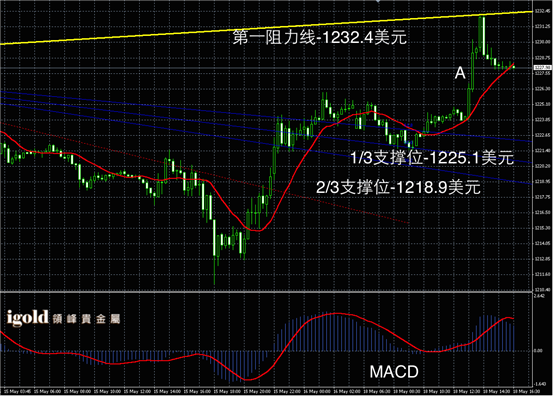Click the MACD -1.643 lower scale value
The height and width of the screenshot is (396, 553).
[x=540, y=384]
